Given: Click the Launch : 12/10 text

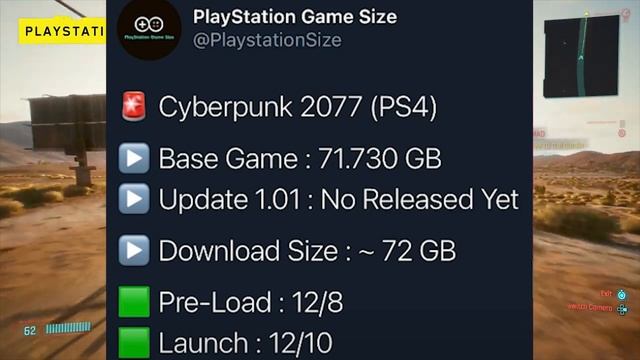Looking at the screenshot, I should point(245,343).
